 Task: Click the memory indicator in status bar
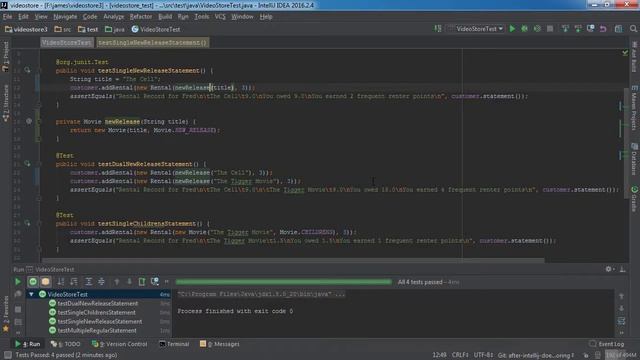tap(621, 355)
